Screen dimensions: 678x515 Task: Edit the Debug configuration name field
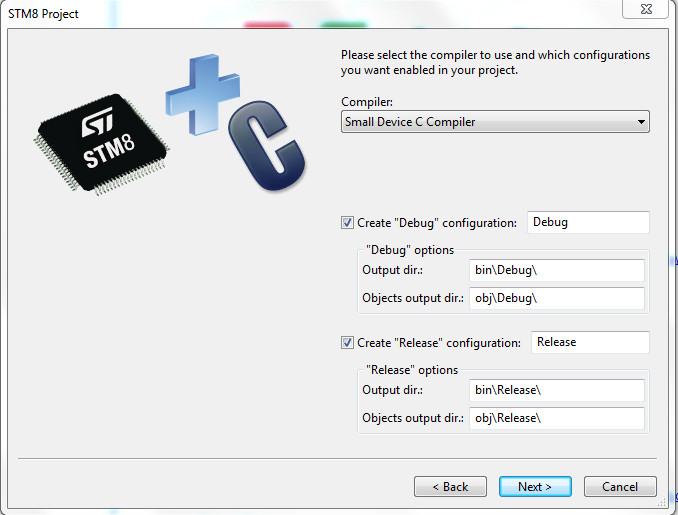tap(588, 222)
